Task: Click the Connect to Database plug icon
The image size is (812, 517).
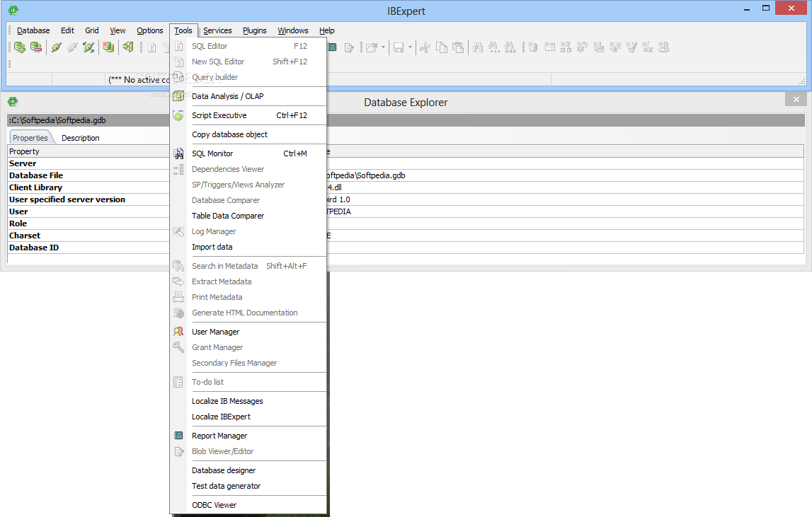Action: pos(56,47)
